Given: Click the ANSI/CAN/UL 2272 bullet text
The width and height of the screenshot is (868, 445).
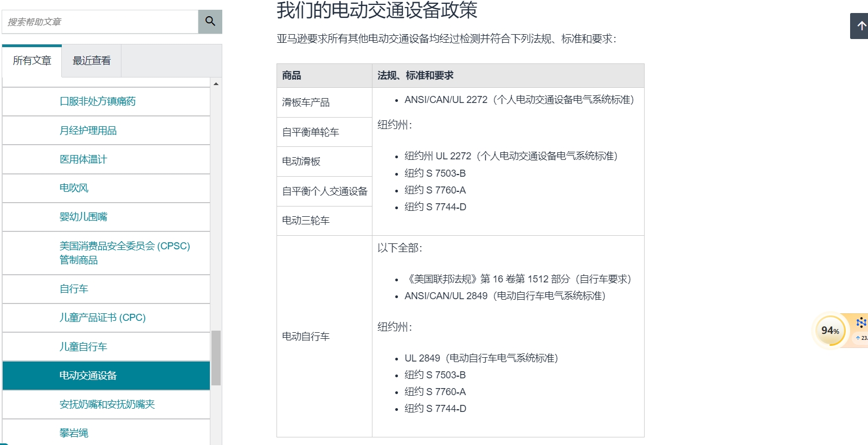Looking at the screenshot, I should click(x=519, y=100).
